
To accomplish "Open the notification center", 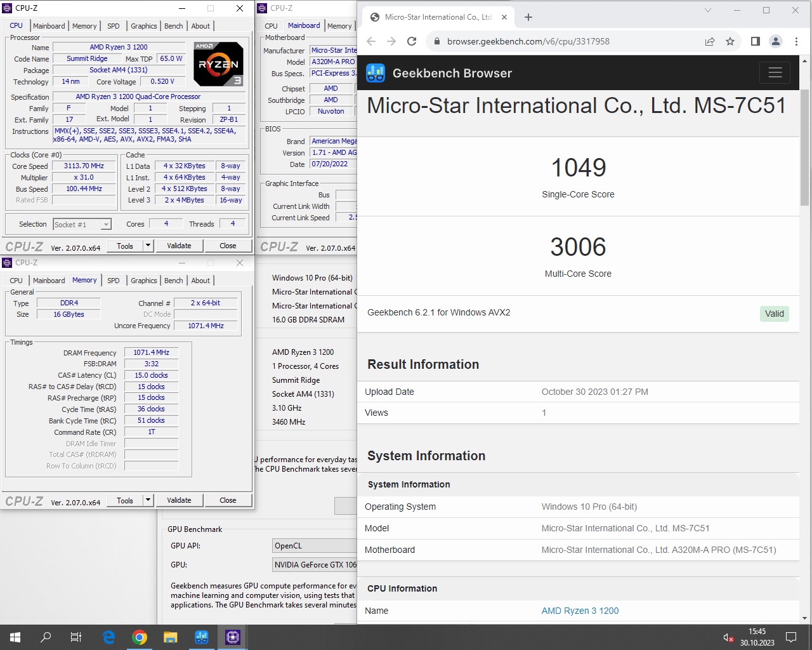I will pos(791,637).
